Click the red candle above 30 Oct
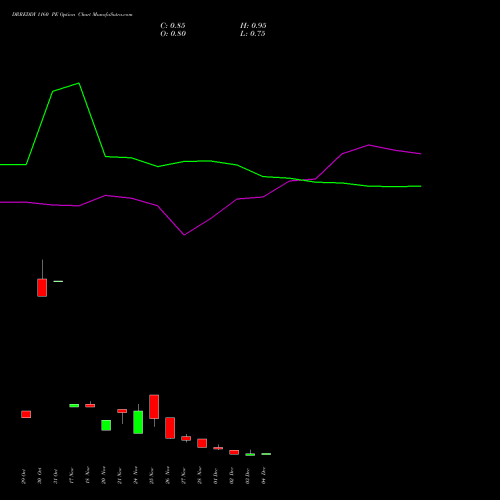The height and width of the screenshot is (500, 500). 42,288
